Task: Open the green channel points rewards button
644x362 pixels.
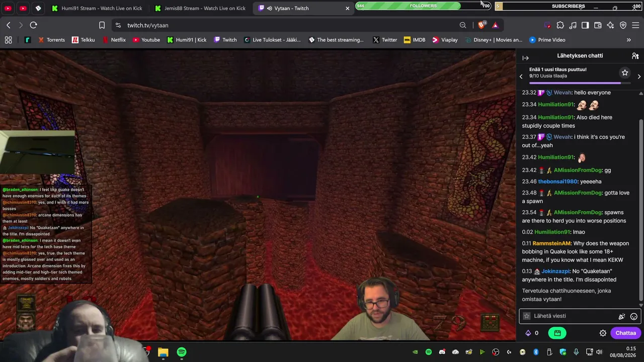Action: (557, 333)
